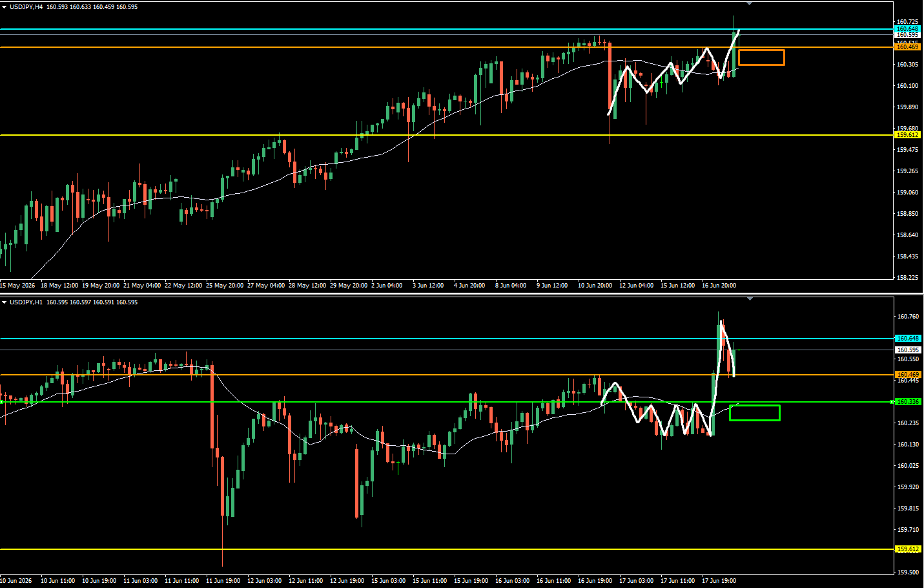Image resolution: width=924 pixels, height=588 pixels.
Task: Click the yellow 159.612 price label on H4 chart
Action: 907,135
